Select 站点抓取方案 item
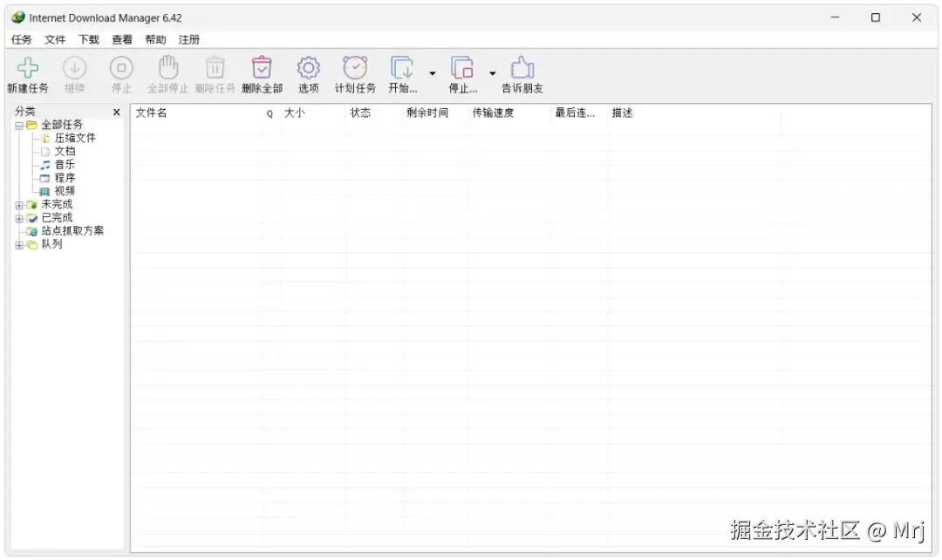 point(72,231)
